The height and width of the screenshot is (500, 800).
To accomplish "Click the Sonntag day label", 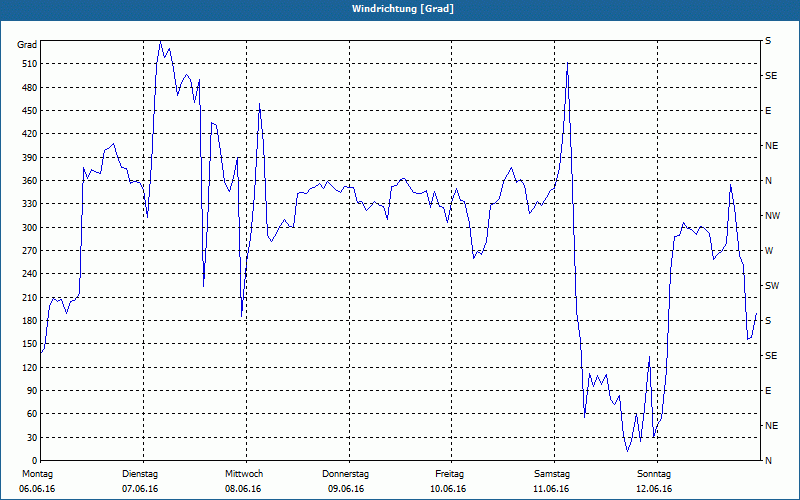I will pos(654,474).
